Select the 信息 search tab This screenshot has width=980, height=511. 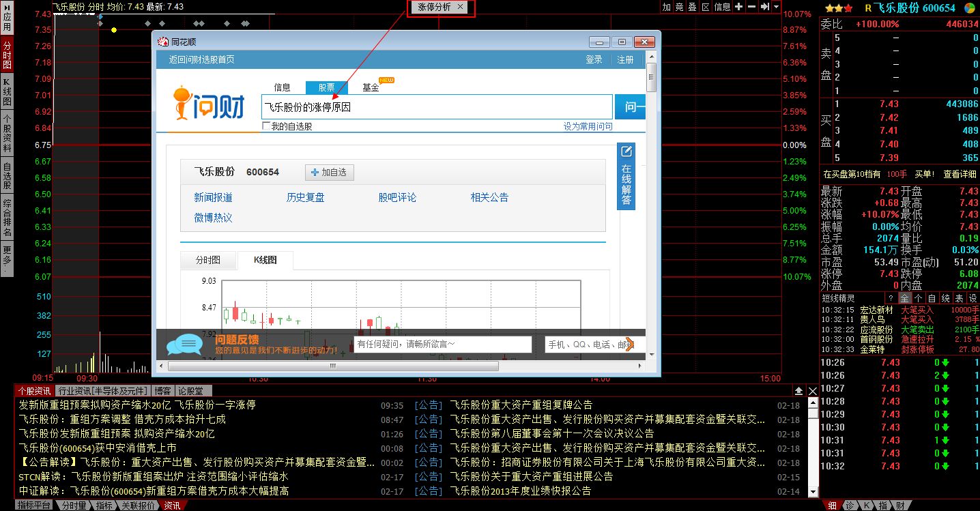click(283, 87)
